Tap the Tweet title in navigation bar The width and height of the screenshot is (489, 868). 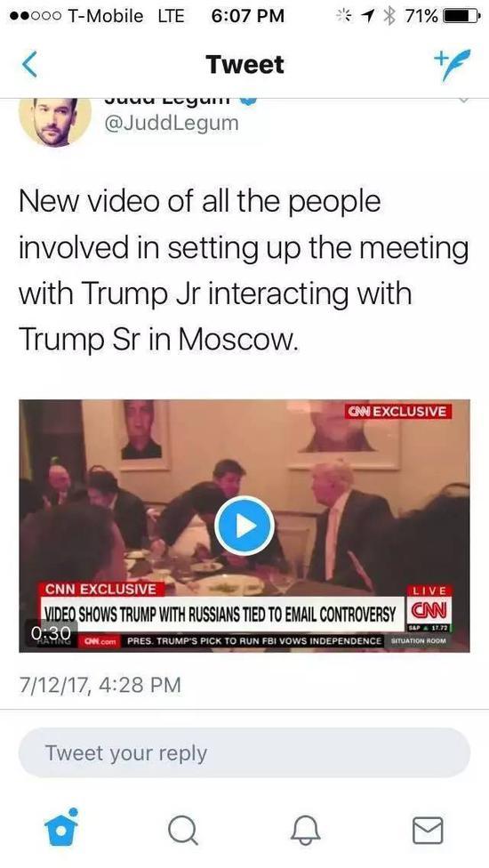pyautogui.click(x=244, y=64)
